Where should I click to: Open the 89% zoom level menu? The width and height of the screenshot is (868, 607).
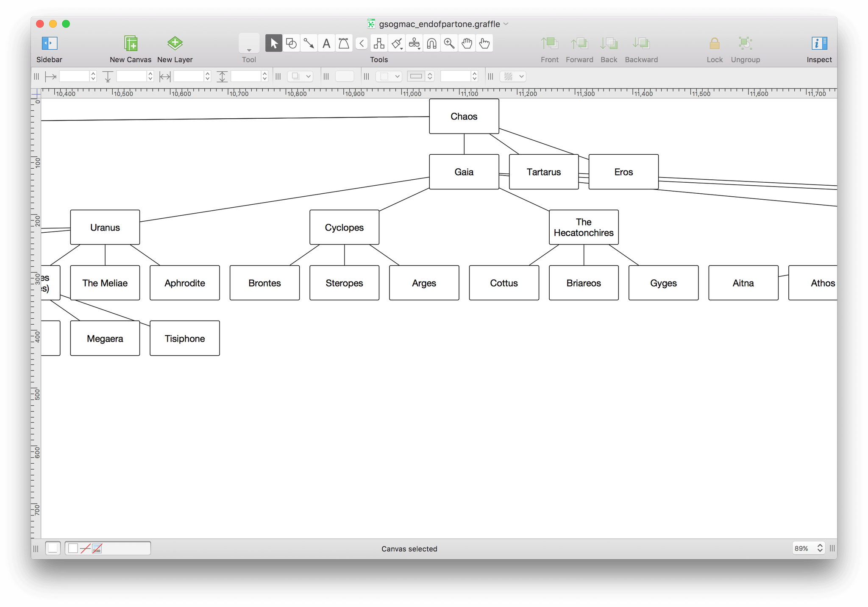coord(808,549)
